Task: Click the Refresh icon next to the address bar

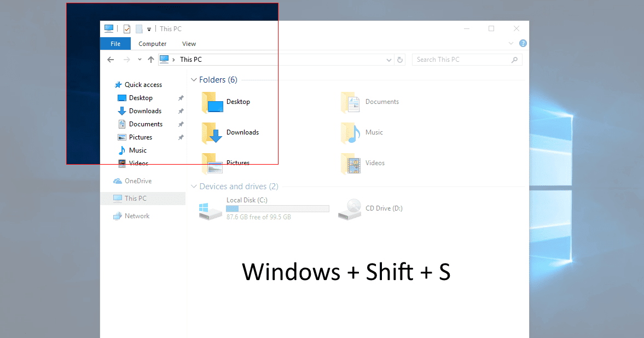Action: pyautogui.click(x=400, y=59)
